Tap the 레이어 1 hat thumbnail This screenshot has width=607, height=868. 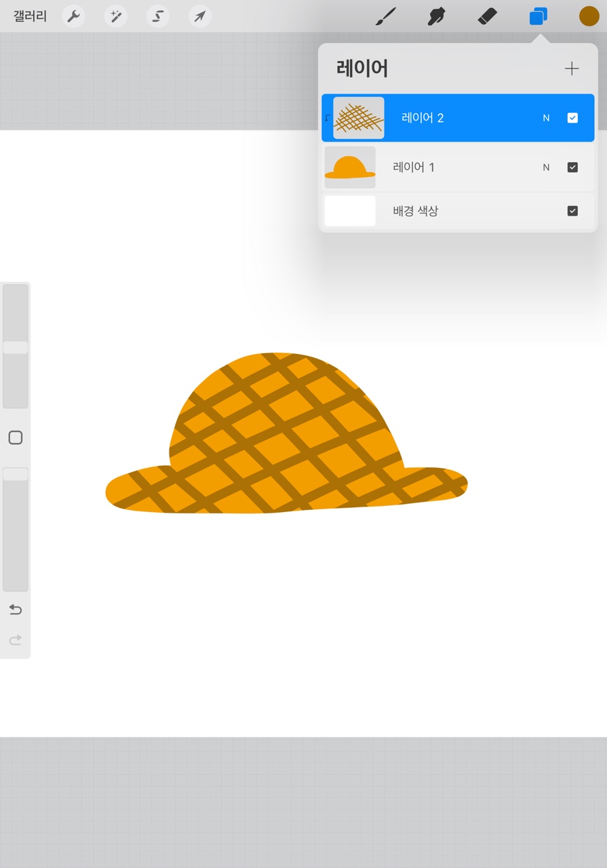coord(350,167)
